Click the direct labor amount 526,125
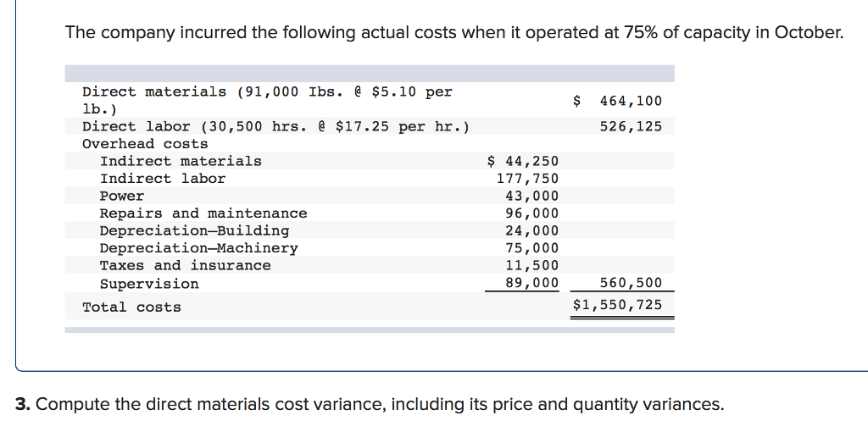The image size is (868, 432). point(631,127)
